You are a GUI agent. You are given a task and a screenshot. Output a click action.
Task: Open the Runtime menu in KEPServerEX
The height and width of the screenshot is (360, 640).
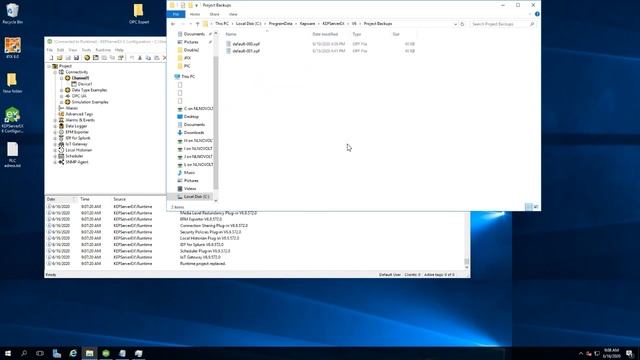pyautogui.click(x=103, y=50)
